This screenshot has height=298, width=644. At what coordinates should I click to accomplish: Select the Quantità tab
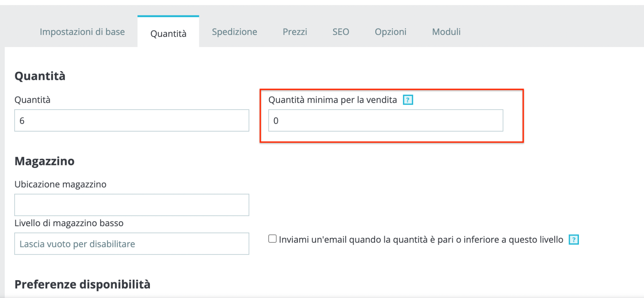(x=168, y=34)
